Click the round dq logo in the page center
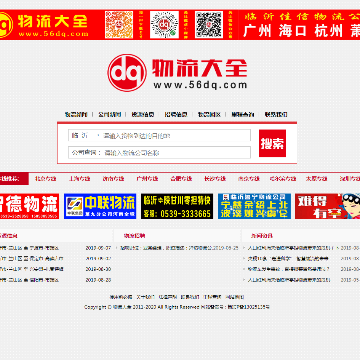The height and width of the screenshot is (360, 360). (x=127, y=73)
